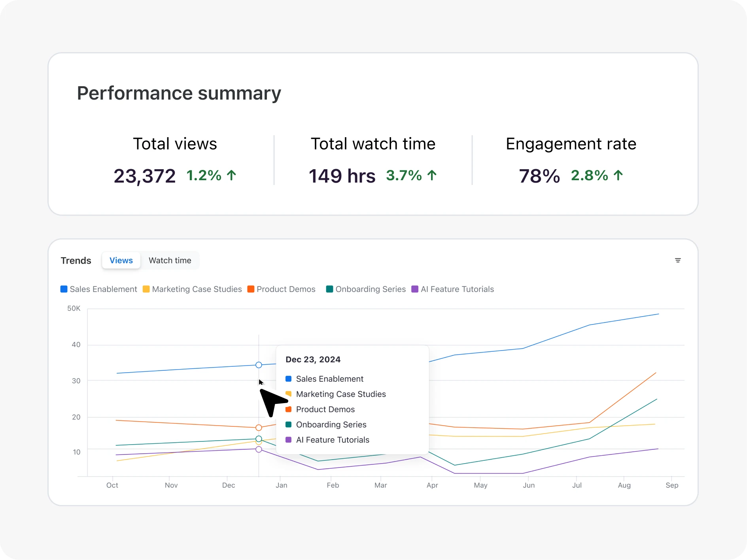Click the 23,372 total views value
The image size is (747, 560).
tap(145, 176)
